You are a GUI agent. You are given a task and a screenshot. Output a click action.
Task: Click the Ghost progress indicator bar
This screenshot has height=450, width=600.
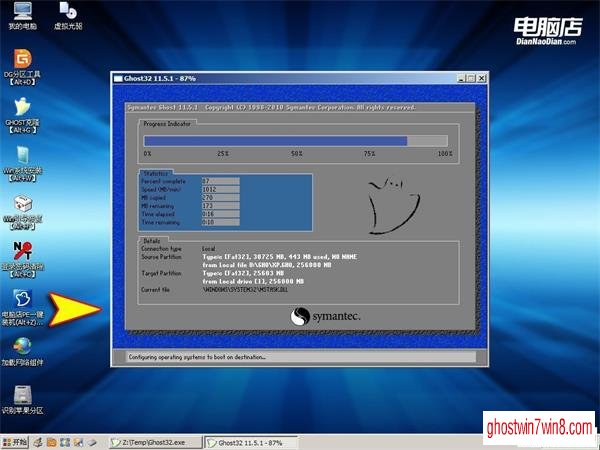pos(295,141)
